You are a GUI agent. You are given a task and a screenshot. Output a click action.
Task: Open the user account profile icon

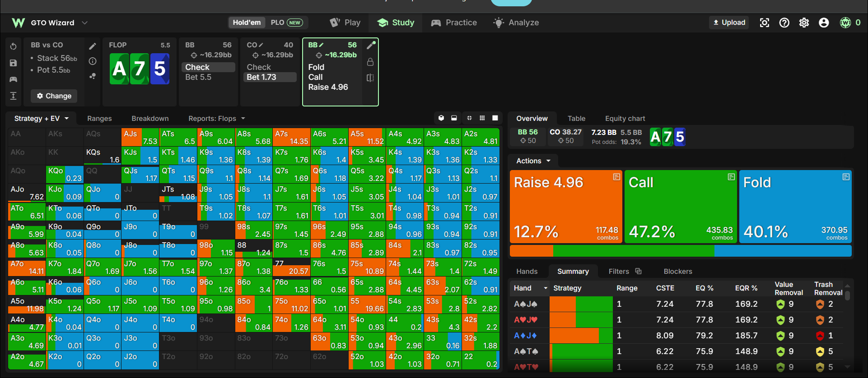(x=824, y=23)
